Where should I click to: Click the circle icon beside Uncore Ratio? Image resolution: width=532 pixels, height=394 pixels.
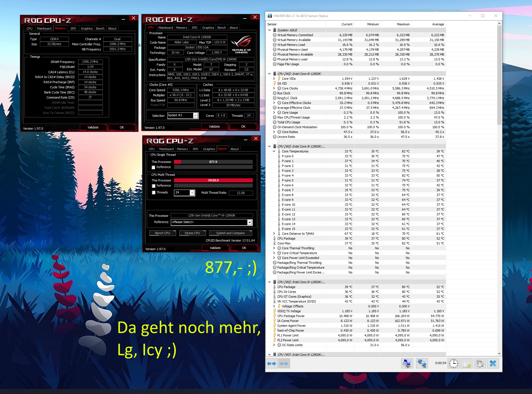tap(275, 137)
